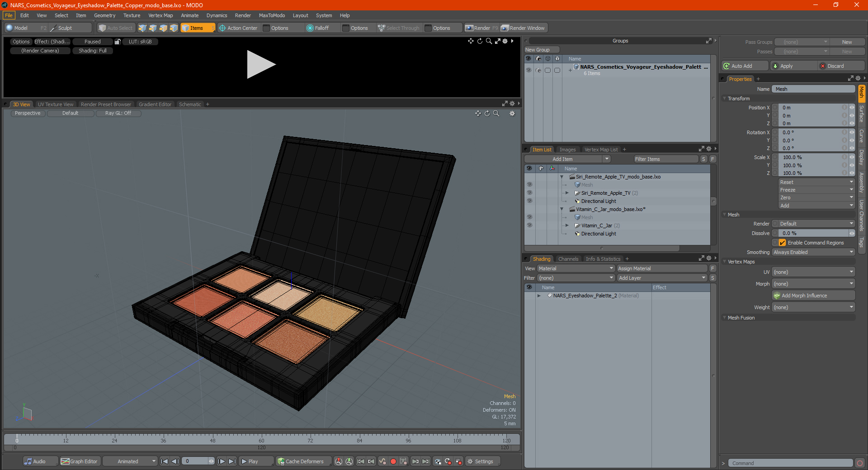Open Animated keying mode dropdown
Screen dimensions: 868x470
(x=130, y=461)
